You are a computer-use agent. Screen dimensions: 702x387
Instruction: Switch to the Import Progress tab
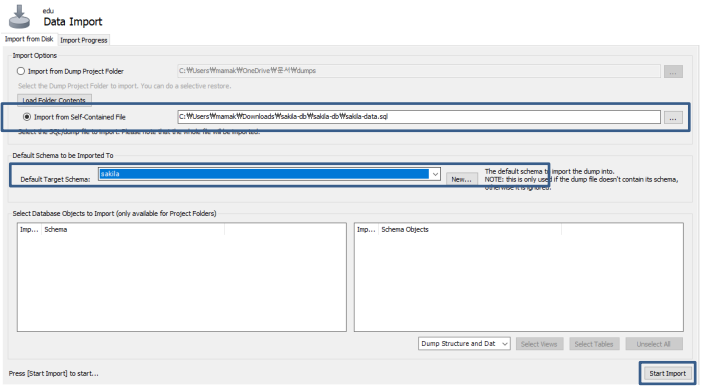coord(84,40)
